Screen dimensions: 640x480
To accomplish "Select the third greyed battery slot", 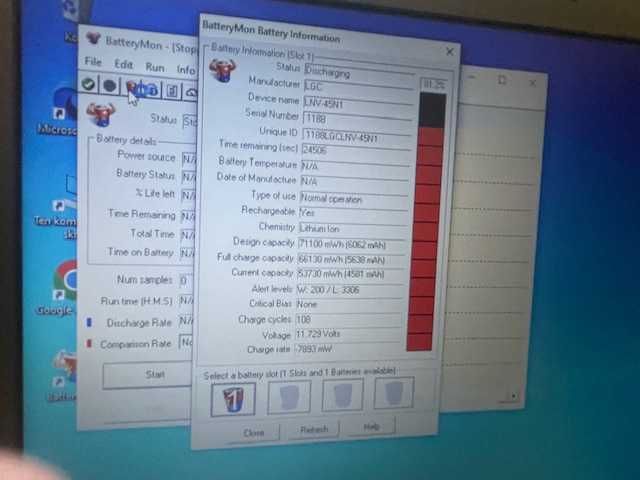I will 342,394.
